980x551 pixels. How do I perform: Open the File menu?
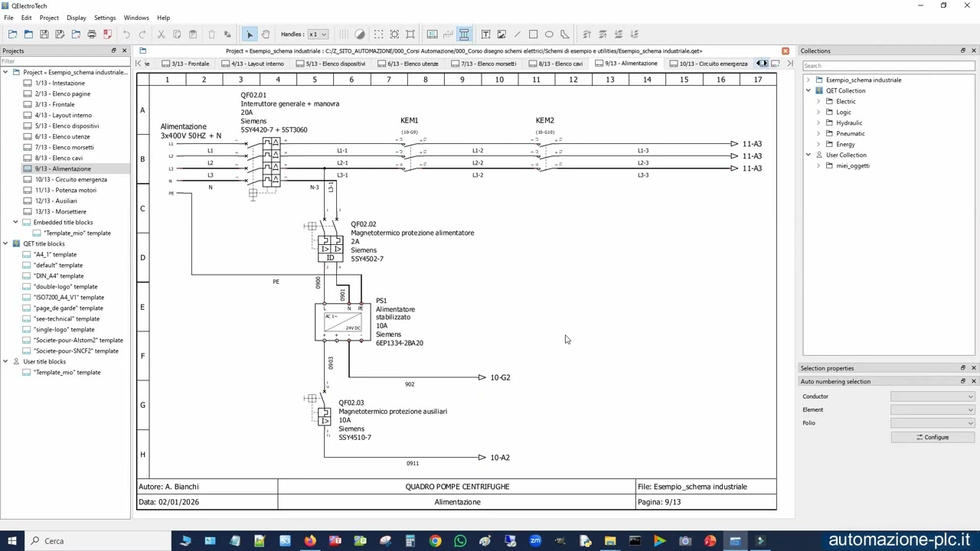pos(8,18)
